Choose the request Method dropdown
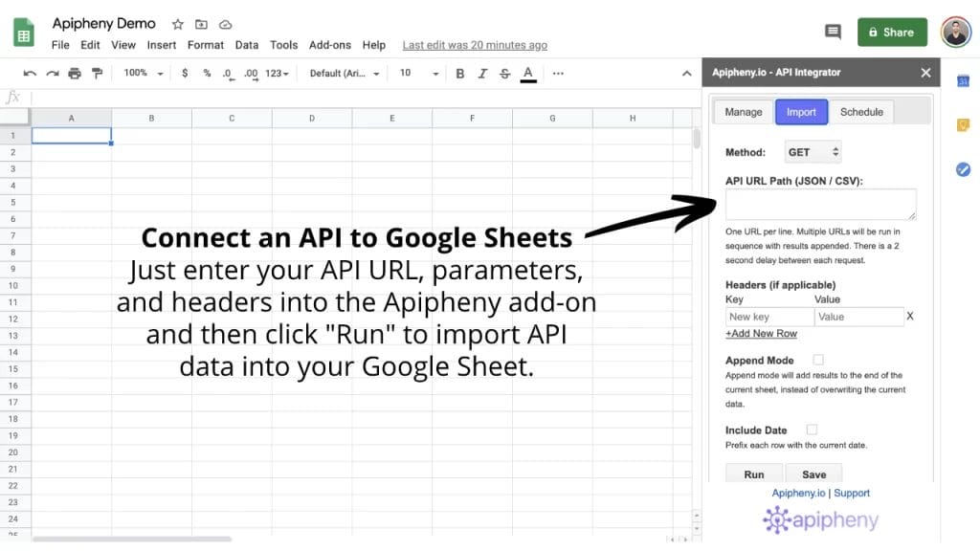 pos(813,152)
